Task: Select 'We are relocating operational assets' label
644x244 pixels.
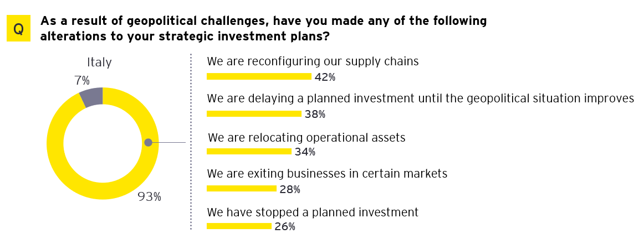Action: tap(306, 137)
